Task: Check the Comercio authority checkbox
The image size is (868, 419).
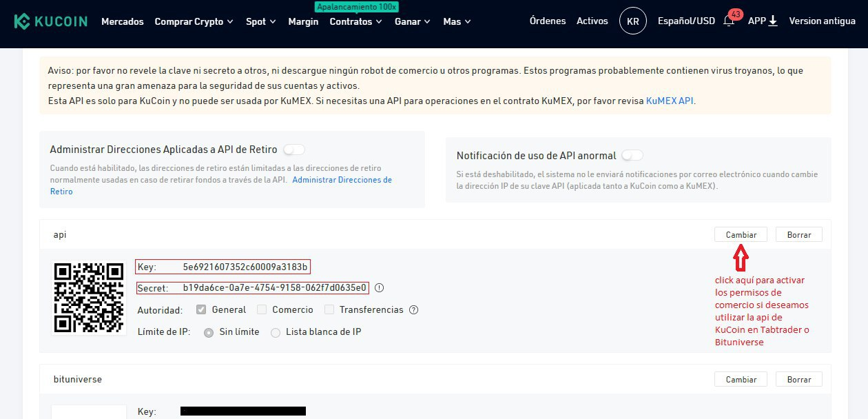Action: [x=262, y=310]
